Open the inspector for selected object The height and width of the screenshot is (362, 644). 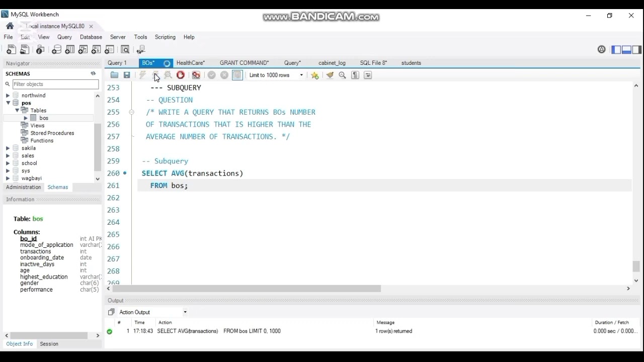[41, 49]
